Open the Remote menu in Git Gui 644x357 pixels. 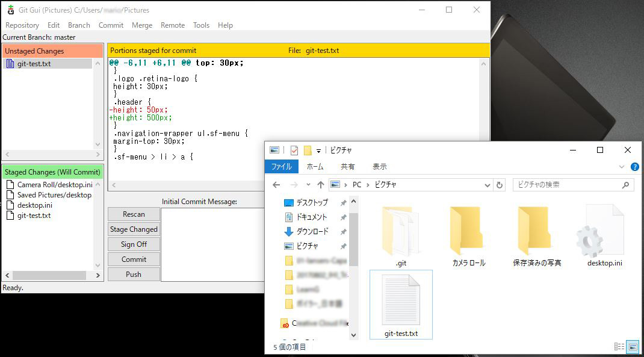173,25
